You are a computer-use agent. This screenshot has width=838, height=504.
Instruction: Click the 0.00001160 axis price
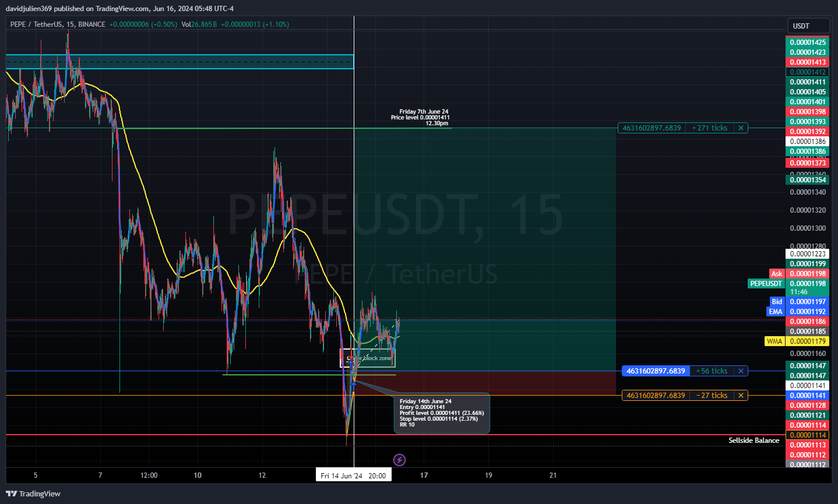coord(808,354)
